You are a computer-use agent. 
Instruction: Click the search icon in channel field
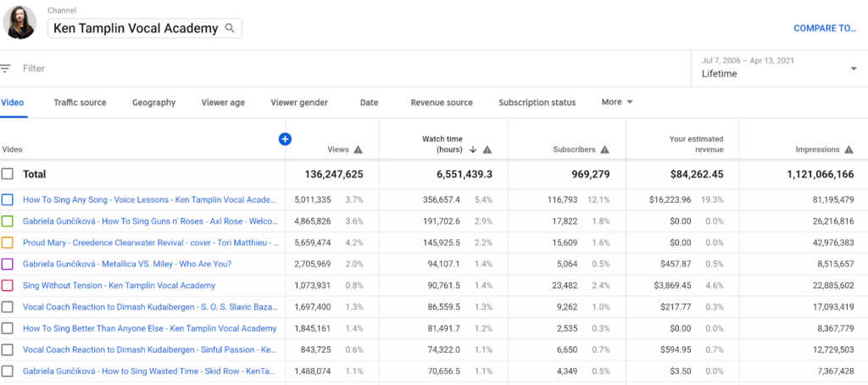230,28
